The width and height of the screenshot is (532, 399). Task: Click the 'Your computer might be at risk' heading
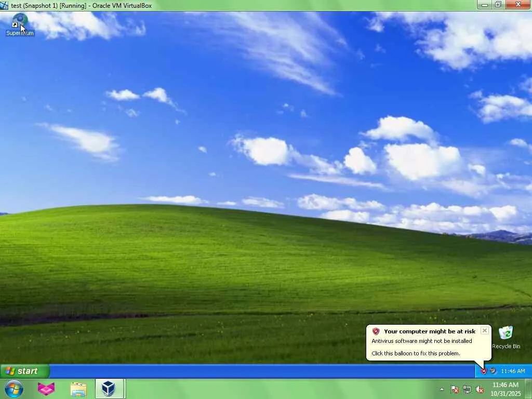tap(430, 331)
